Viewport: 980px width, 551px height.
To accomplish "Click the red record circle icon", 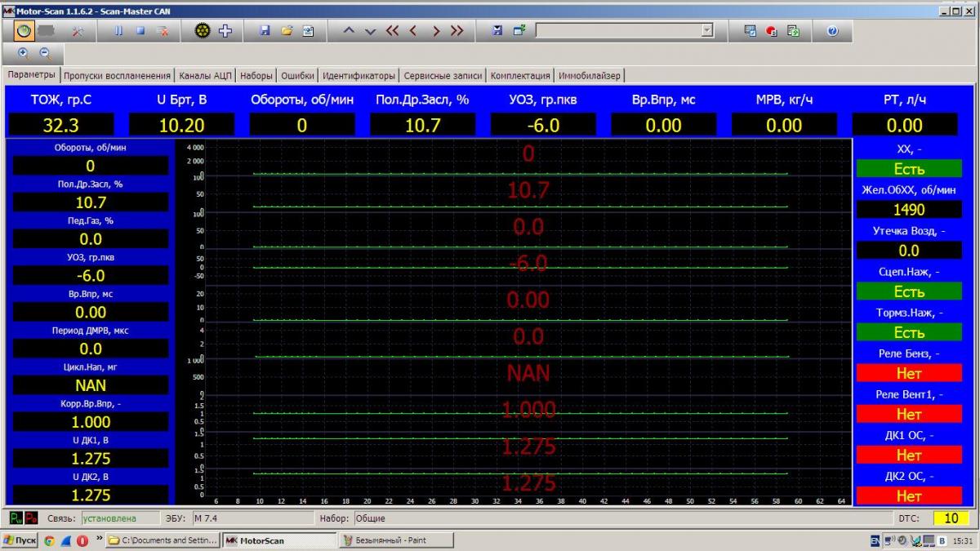I will point(772,31).
